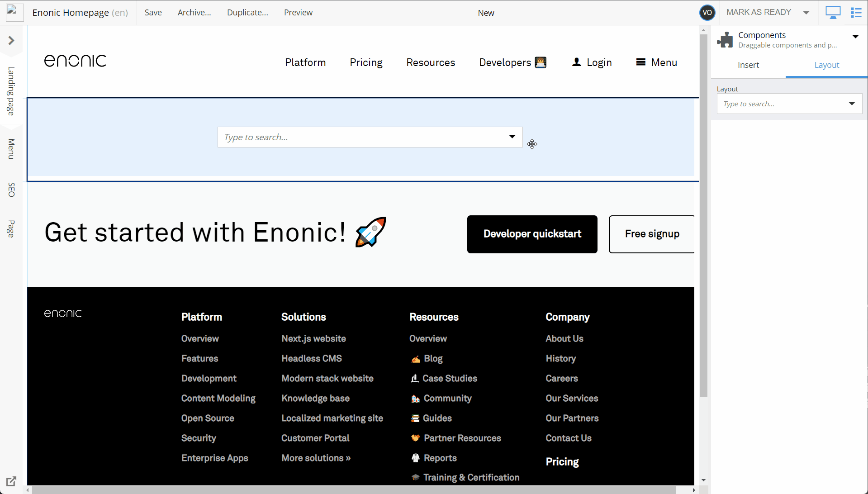Open the Page side tab
The height and width of the screenshot is (494, 868).
click(11, 228)
